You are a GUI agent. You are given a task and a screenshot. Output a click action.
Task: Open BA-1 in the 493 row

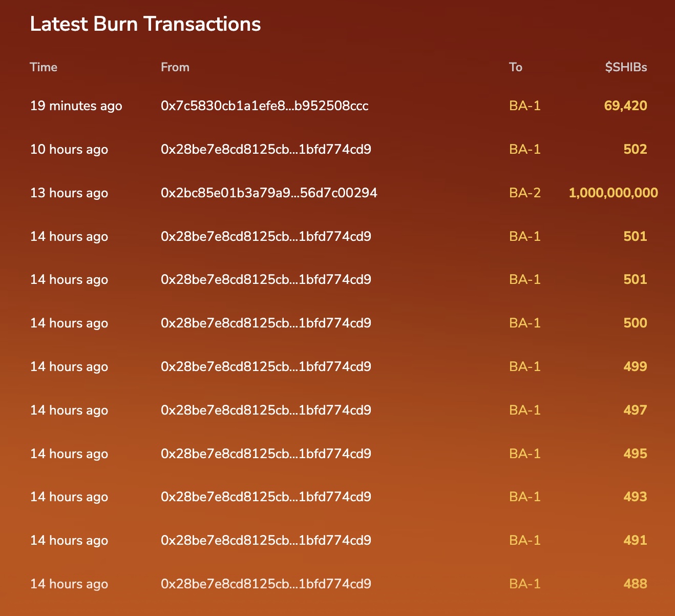click(525, 497)
